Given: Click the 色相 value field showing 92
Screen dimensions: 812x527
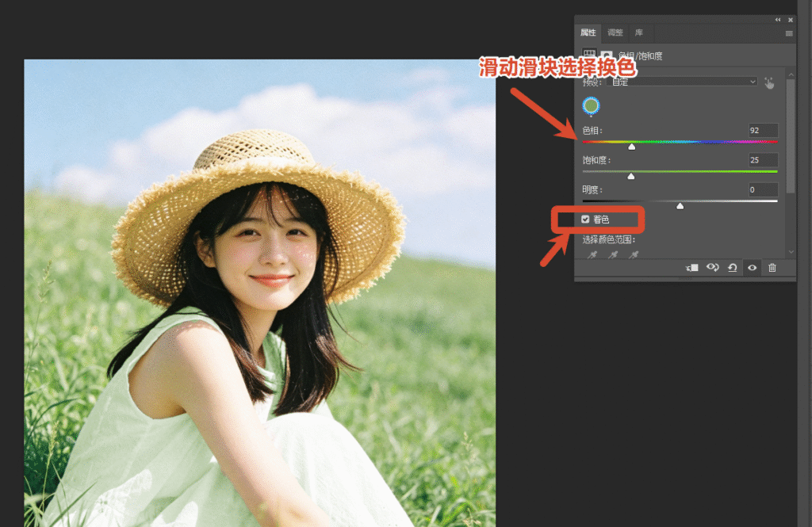Looking at the screenshot, I should click(x=763, y=131).
